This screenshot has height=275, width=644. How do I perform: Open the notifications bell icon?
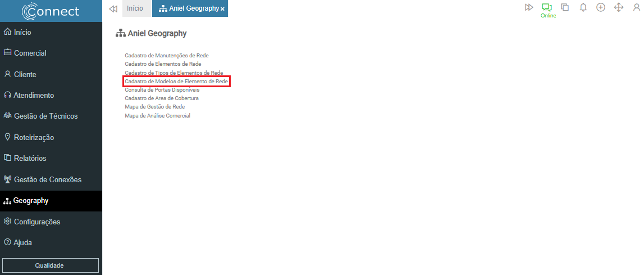click(x=583, y=7)
